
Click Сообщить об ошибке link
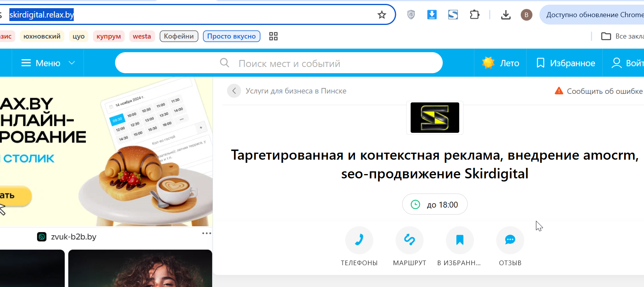tap(605, 91)
